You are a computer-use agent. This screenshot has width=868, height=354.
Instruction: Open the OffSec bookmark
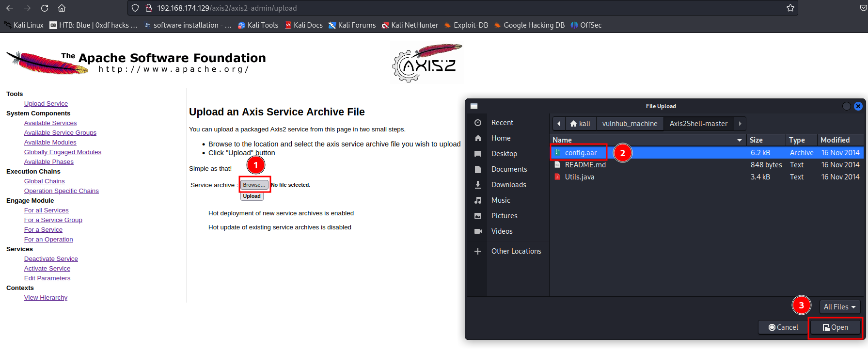coord(586,25)
